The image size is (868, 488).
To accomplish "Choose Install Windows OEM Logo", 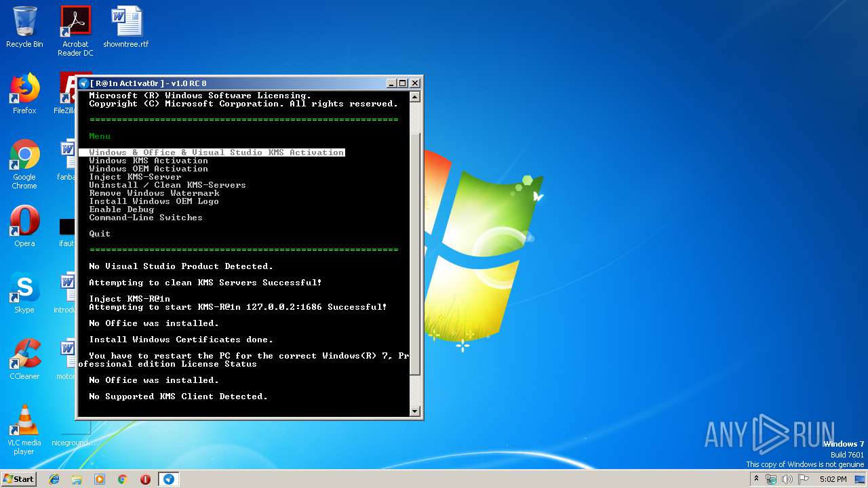I will [154, 201].
